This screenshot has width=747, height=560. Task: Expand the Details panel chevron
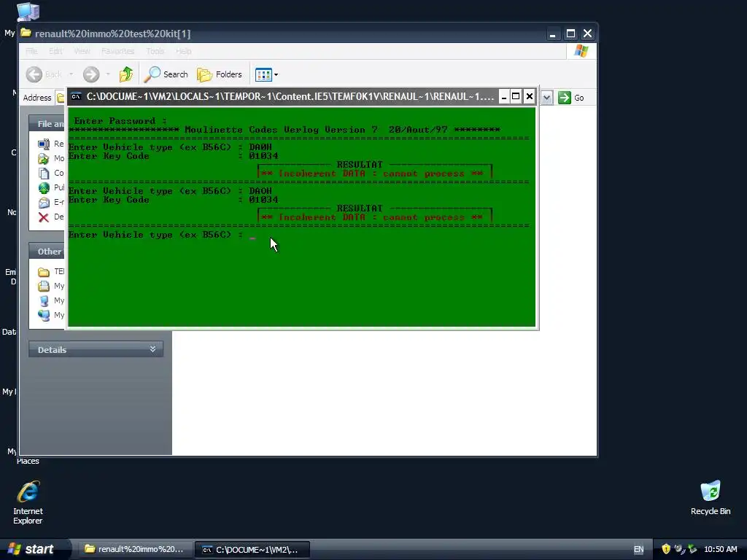click(x=152, y=349)
